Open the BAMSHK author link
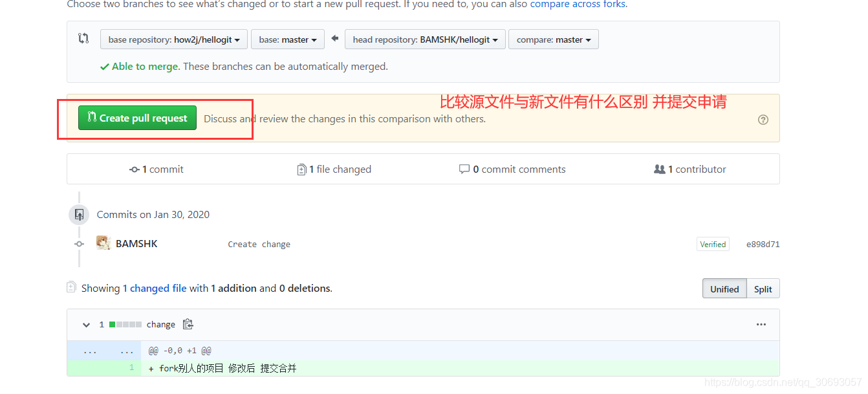Image resolution: width=868 pixels, height=394 pixels. pos(136,244)
